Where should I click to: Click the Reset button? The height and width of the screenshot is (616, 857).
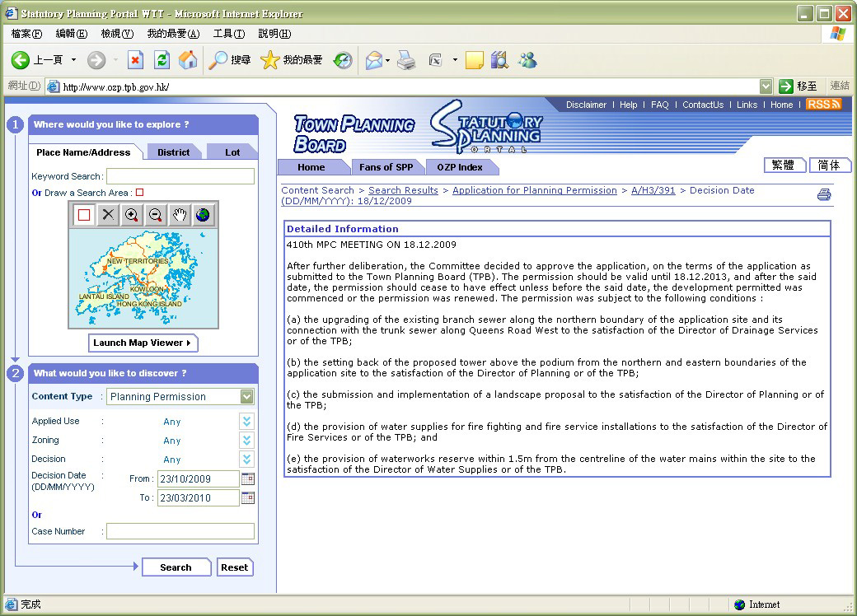click(x=235, y=567)
